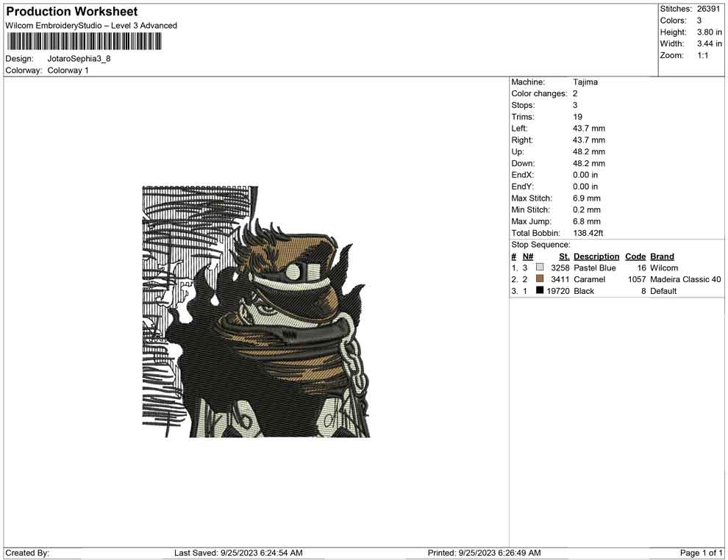Image resolution: width=728 pixels, height=560 pixels.
Task: Click the Pastel Blue color swatch
Action: tap(540, 268)
